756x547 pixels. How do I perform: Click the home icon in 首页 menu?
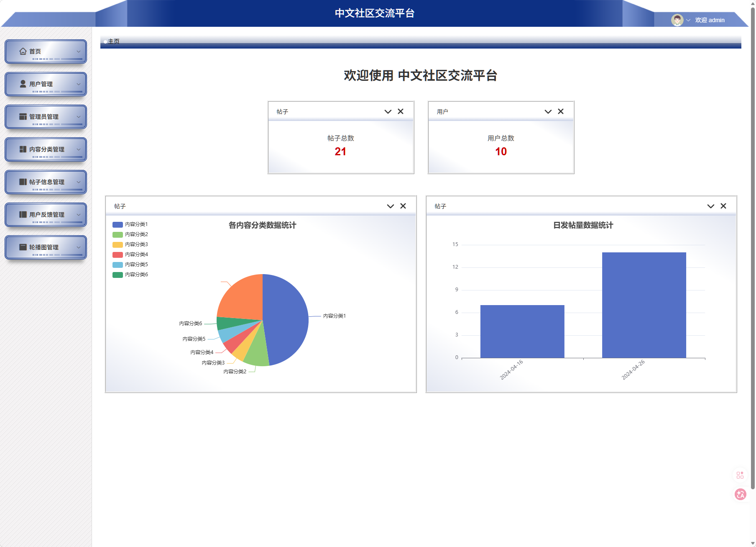pyautogui.click(x=23, y=51)
